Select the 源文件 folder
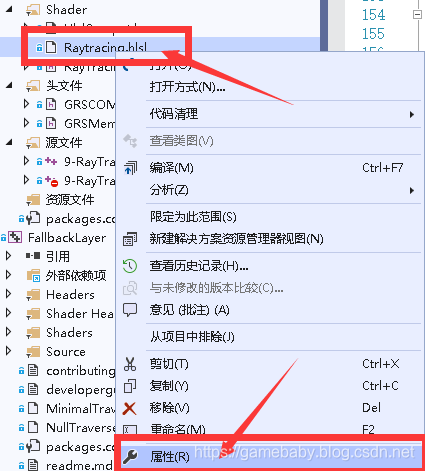The height and width of the screenshot is (471, 425). pyautogui.click(x=64, y=143)
